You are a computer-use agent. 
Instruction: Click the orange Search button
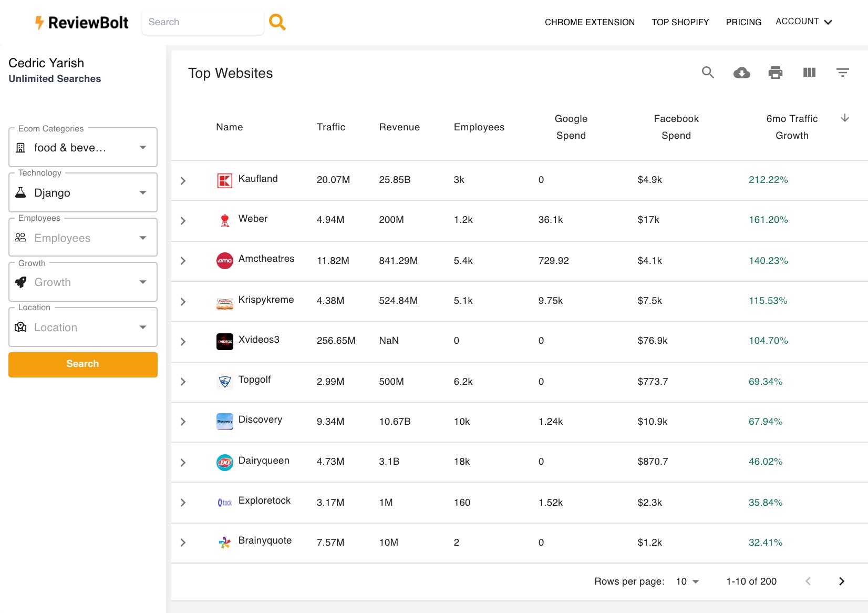[83, 364]
